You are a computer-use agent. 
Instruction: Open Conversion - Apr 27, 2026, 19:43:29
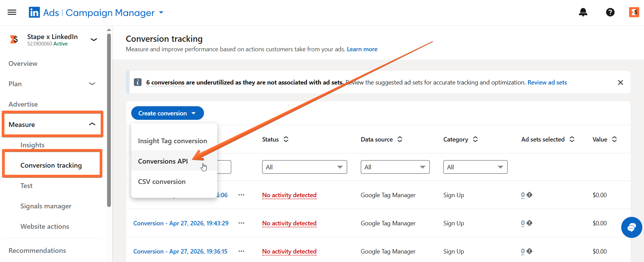pos(181,223)
